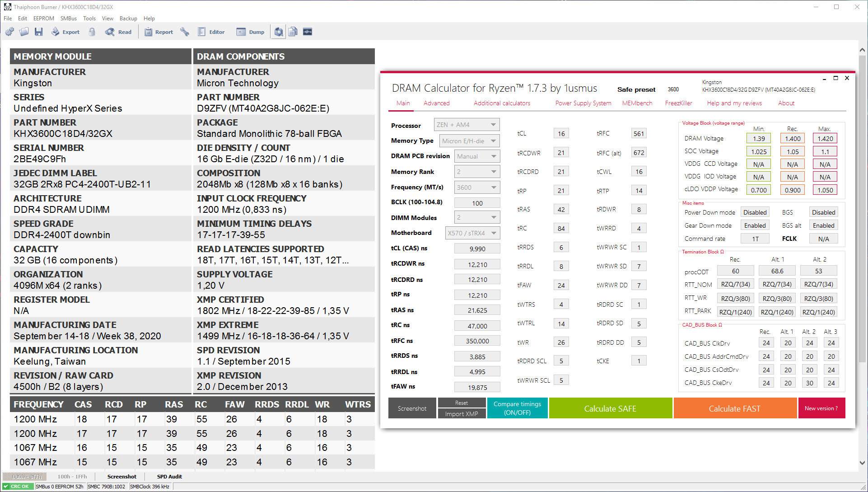Click the Calculate SAFE button
The image size is (868, 492).
click(x=610, y=408)
